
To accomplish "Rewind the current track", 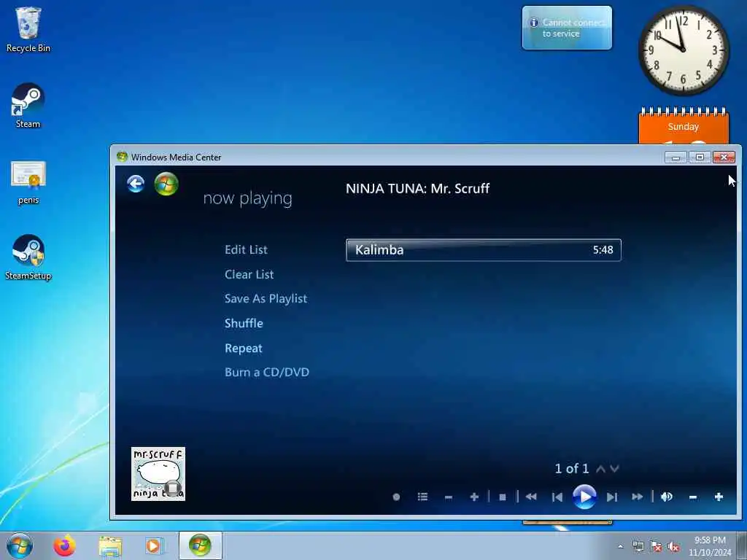I will pyautogui.click(x=531, y=497).
